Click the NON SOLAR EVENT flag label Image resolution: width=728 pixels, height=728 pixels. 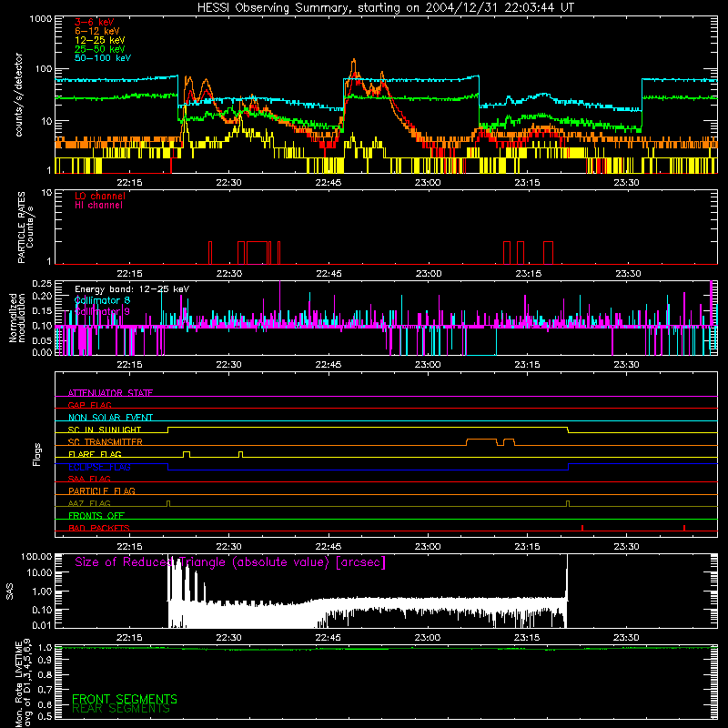point(110,418)
